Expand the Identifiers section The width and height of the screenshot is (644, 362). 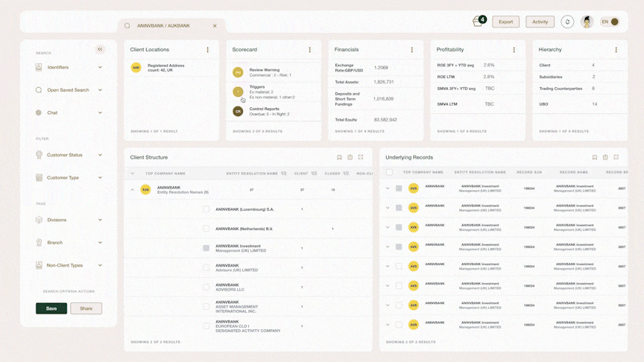(100, 67)
